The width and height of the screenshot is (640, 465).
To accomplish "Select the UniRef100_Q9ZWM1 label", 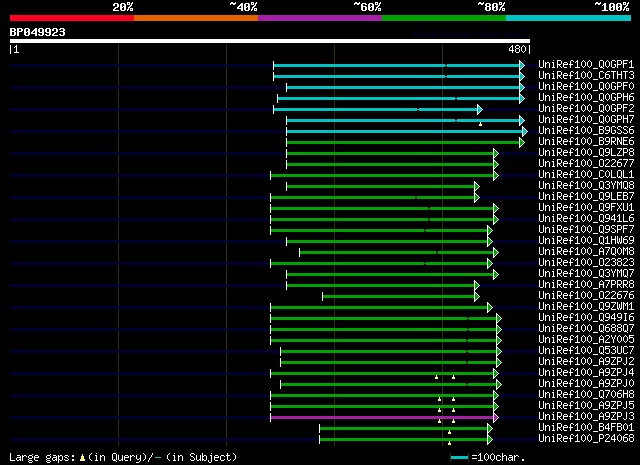I will (x=586, y=307).
